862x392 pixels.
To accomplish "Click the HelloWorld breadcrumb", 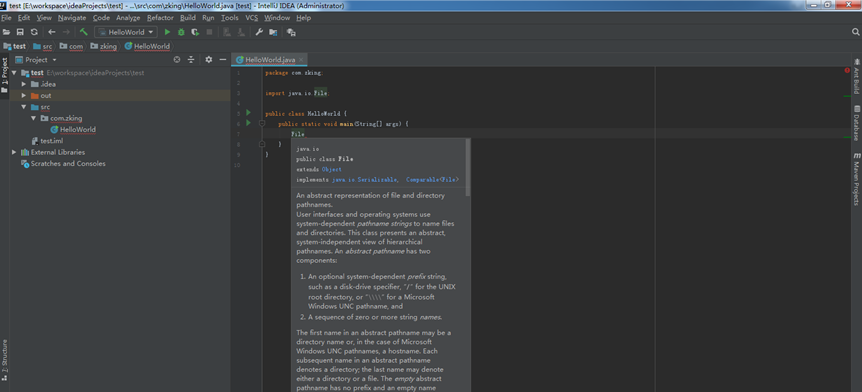I will [147, 46].
